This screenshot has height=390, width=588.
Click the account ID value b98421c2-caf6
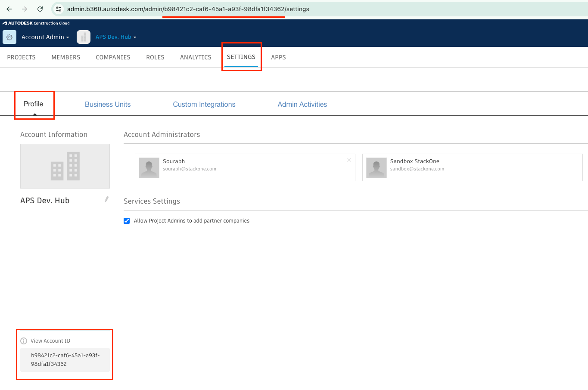pyautogui.click(x=65, y=360)
